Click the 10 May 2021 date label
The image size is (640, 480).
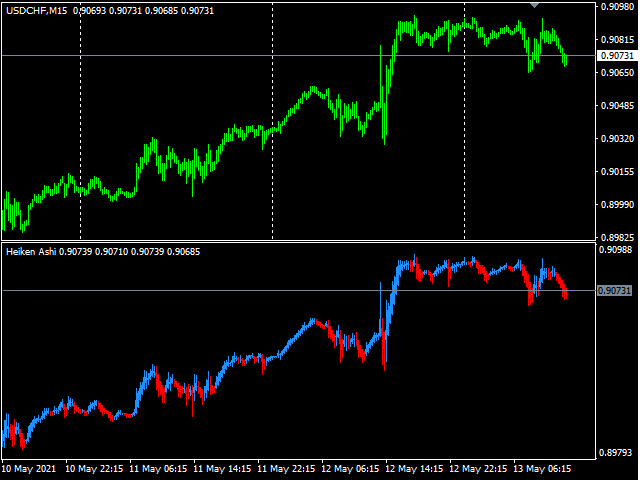pyautogui.click(x=30, y=468)
